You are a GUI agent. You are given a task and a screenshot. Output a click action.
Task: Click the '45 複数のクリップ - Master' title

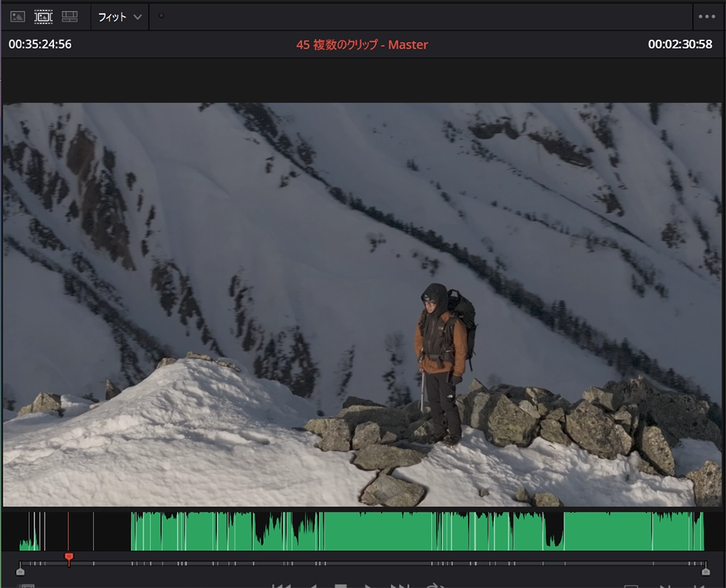(362, 45)
